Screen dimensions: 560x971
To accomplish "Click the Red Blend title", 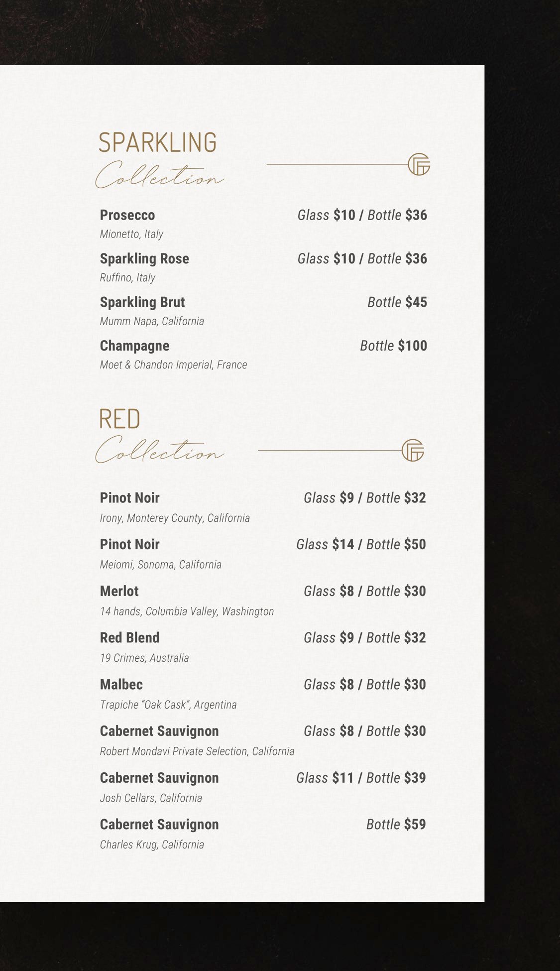I will coord(129,638).
